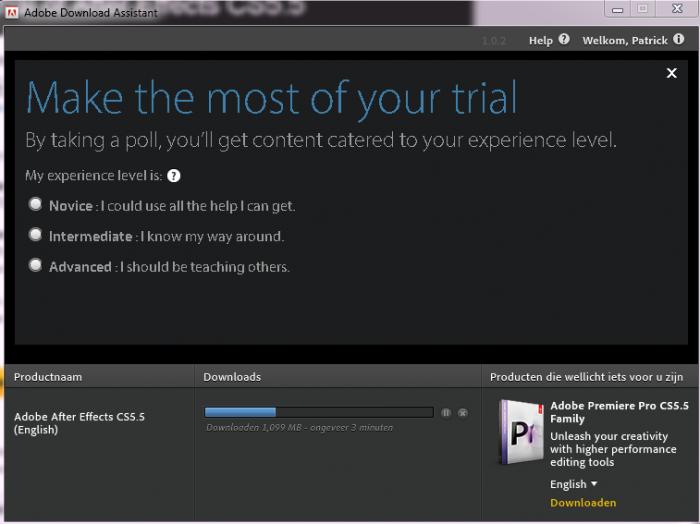Select the Advanced experience level

point(36,265)
